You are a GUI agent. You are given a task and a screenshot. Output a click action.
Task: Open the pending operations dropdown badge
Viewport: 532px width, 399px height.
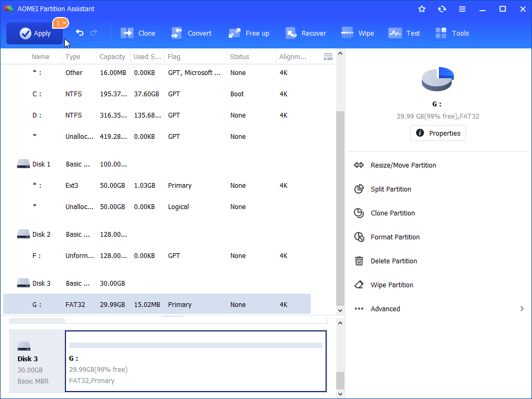pos(60,23)
